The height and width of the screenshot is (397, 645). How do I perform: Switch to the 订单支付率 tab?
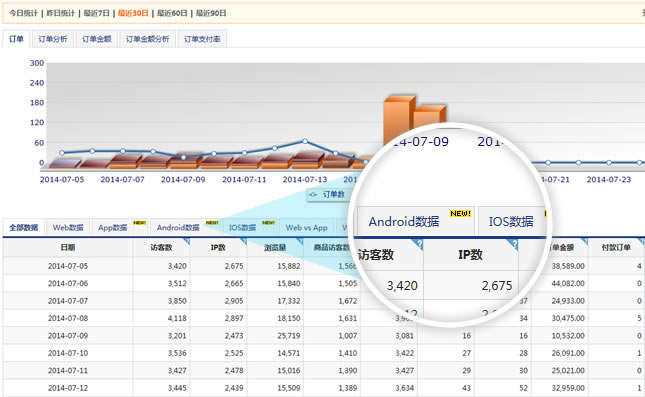(202, 39)
